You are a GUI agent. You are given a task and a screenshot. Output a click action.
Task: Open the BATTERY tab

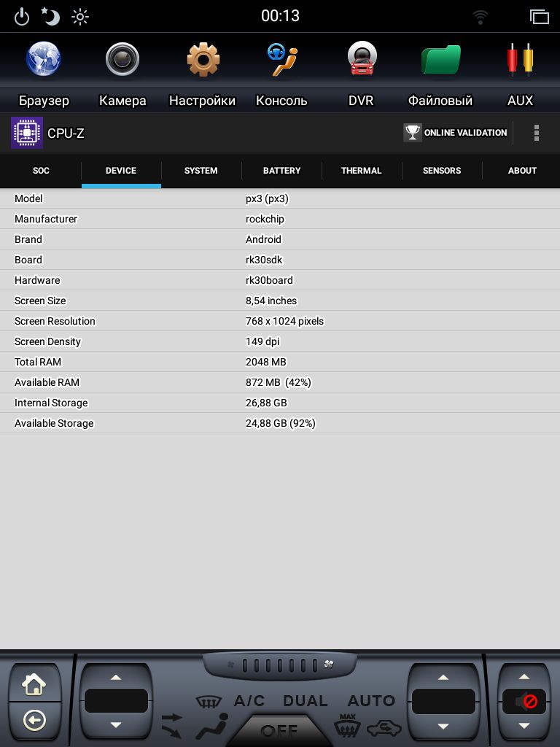(282, 171)
